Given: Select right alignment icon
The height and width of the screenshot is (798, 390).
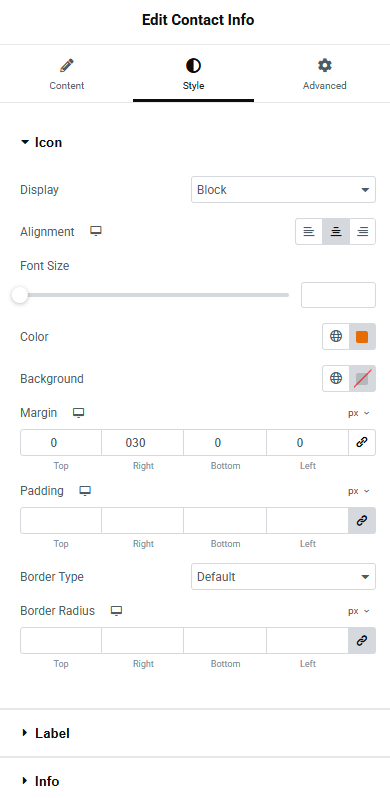Looking at the screenshot, I should [363, 232].
